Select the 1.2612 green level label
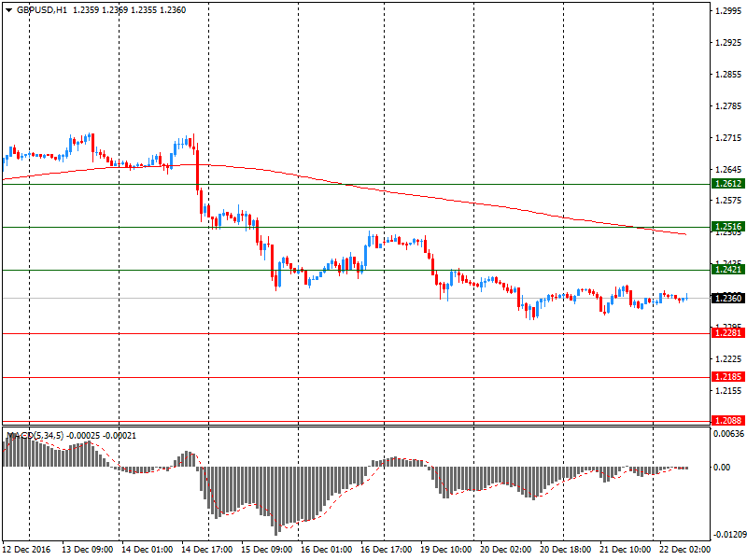747x560 pixels. [x=728, y=184]
